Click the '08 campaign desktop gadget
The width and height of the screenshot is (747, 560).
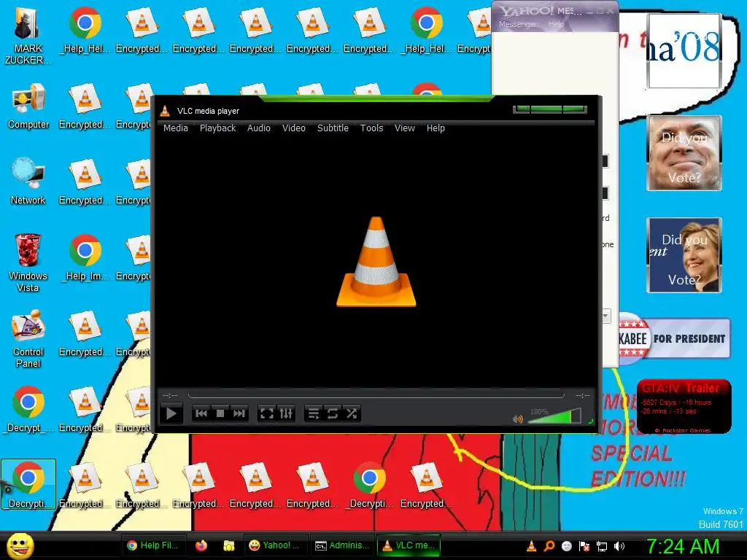(x=684, y=50)
